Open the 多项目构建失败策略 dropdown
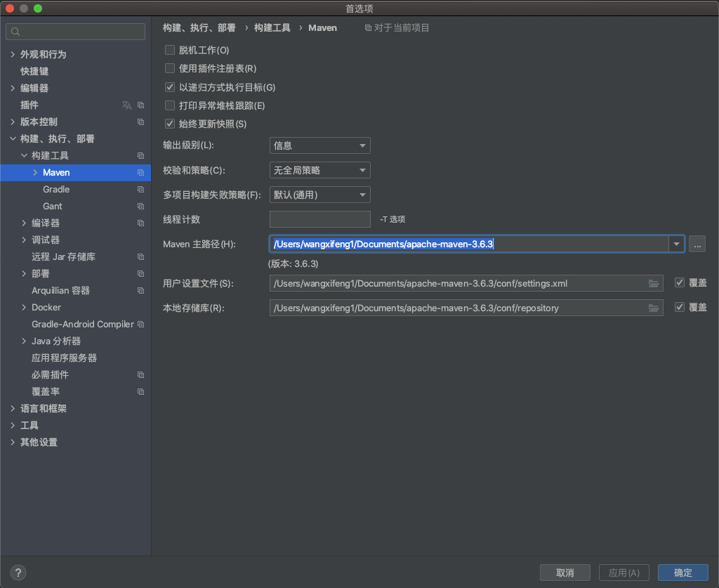This screenshot has width=719, height=588. click(319, 195)
